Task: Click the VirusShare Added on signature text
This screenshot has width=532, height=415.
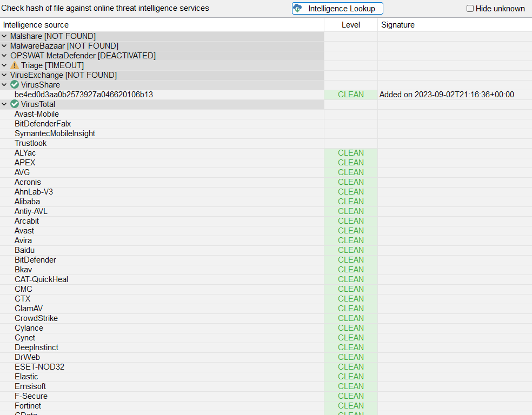Action: [447, 95]
